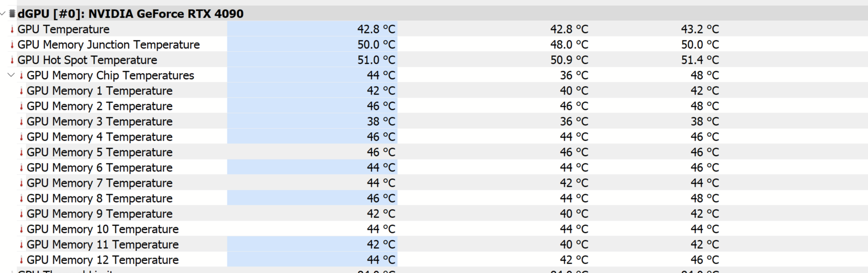Click thermometer icon of GPU Memory 9 Temperature
868x273 pixels.
(x=21, y=214)
